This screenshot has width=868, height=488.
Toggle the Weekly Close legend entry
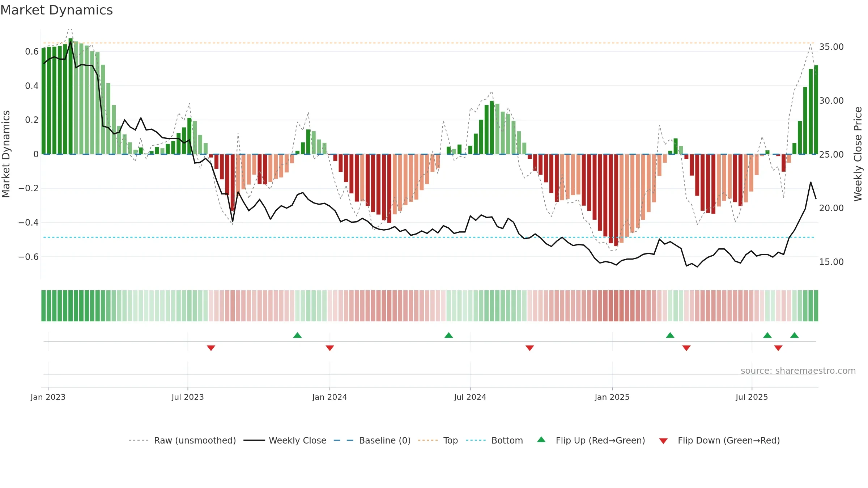(x=285, y=440)
